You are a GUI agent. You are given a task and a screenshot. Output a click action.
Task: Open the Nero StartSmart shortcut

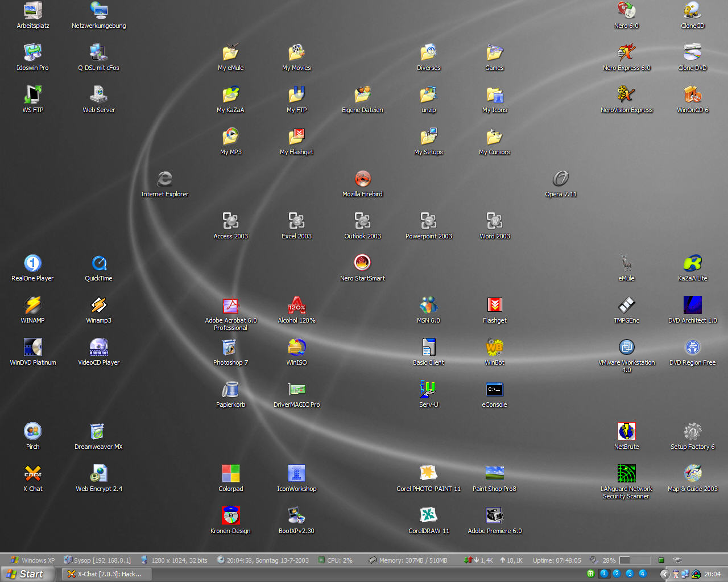coord(362,263)
